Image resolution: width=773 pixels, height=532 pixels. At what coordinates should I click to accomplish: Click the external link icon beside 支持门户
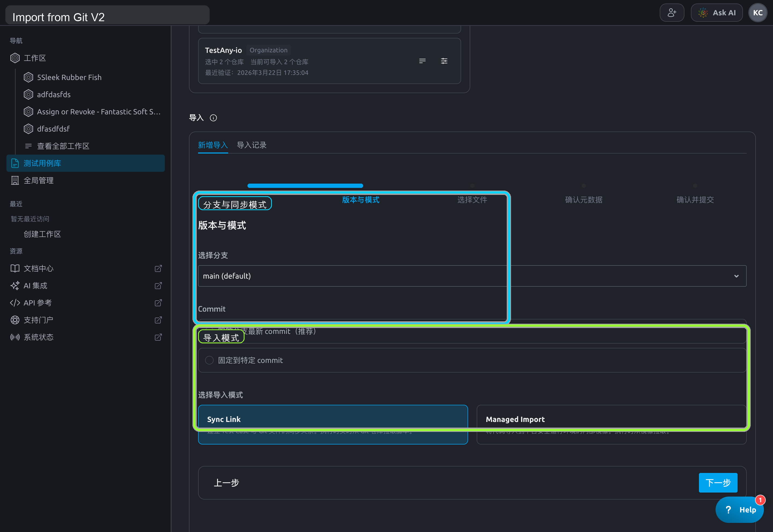coord(158,320)
